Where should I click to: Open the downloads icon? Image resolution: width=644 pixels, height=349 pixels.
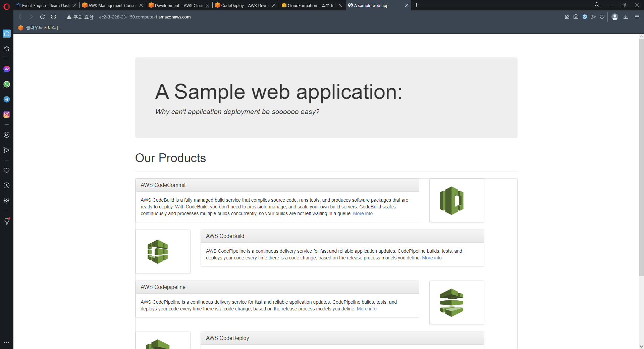click(x=626, y=17)
